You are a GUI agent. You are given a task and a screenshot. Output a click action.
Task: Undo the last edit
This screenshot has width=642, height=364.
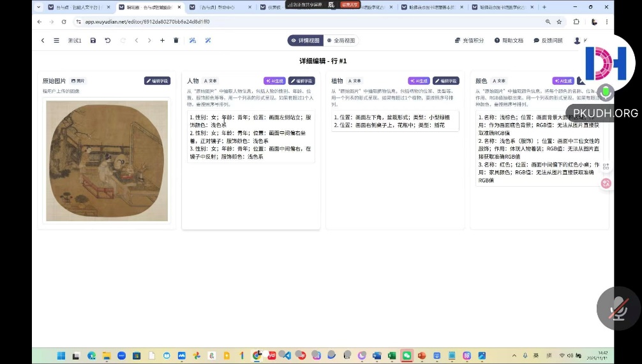[107, 40]
